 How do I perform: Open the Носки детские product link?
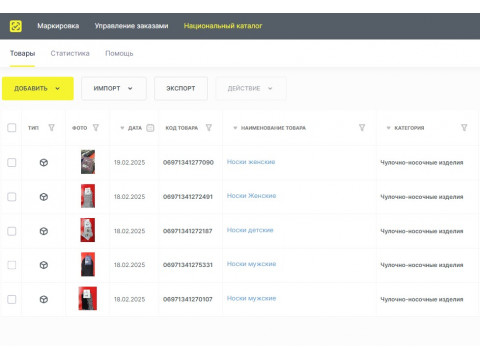[x=250, y=230]
